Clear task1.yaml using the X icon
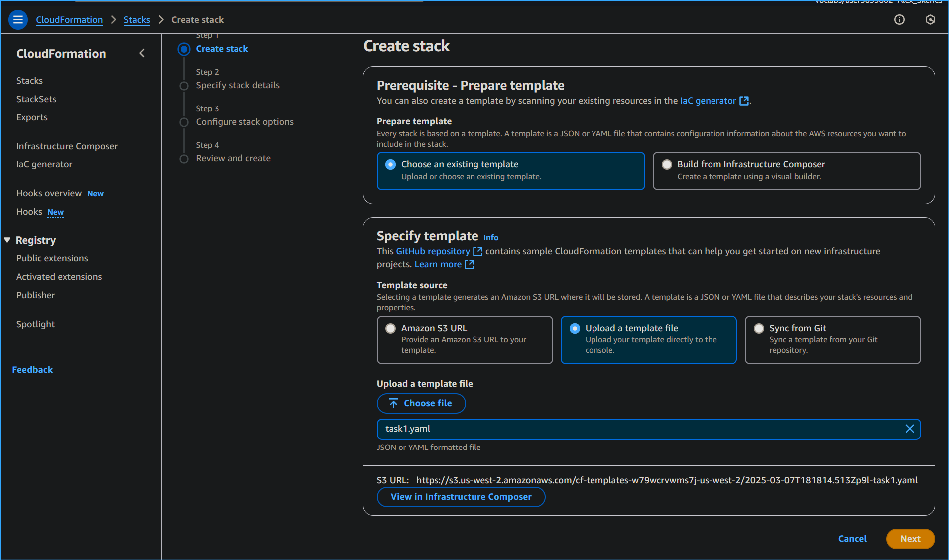The height and width of the screenshot is (560, 949). pos(911,429)
